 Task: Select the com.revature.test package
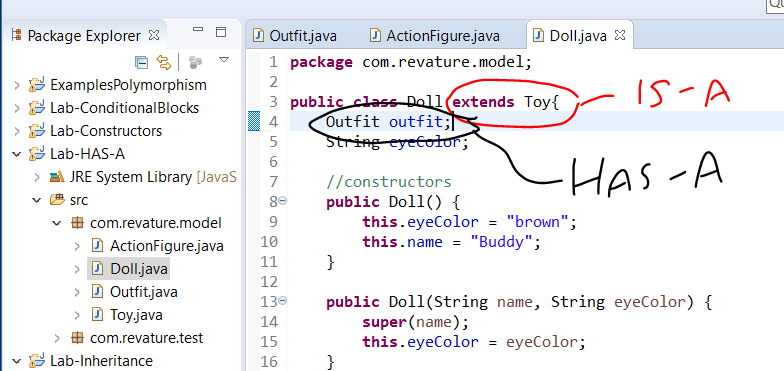(x=146, y=338)
